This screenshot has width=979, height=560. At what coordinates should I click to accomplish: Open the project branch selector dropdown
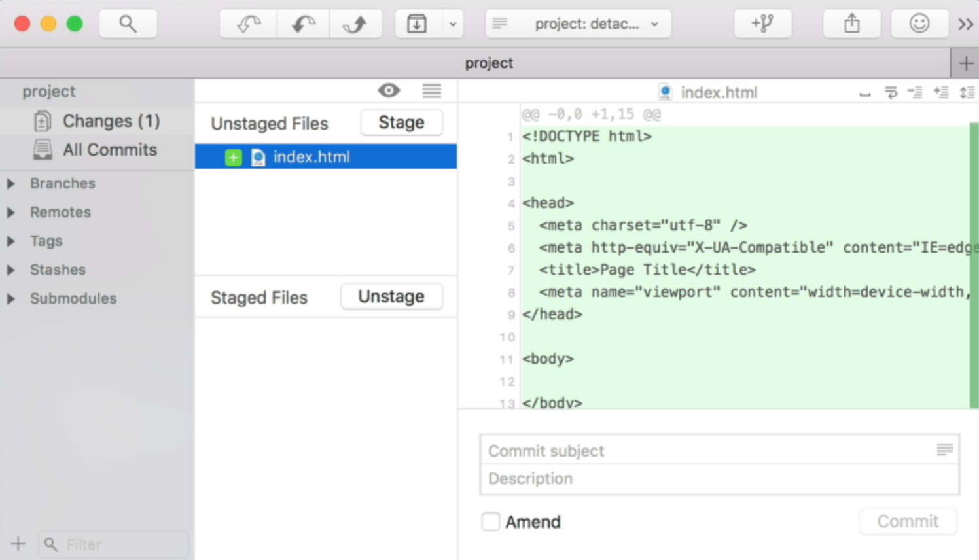pos(578,24)
